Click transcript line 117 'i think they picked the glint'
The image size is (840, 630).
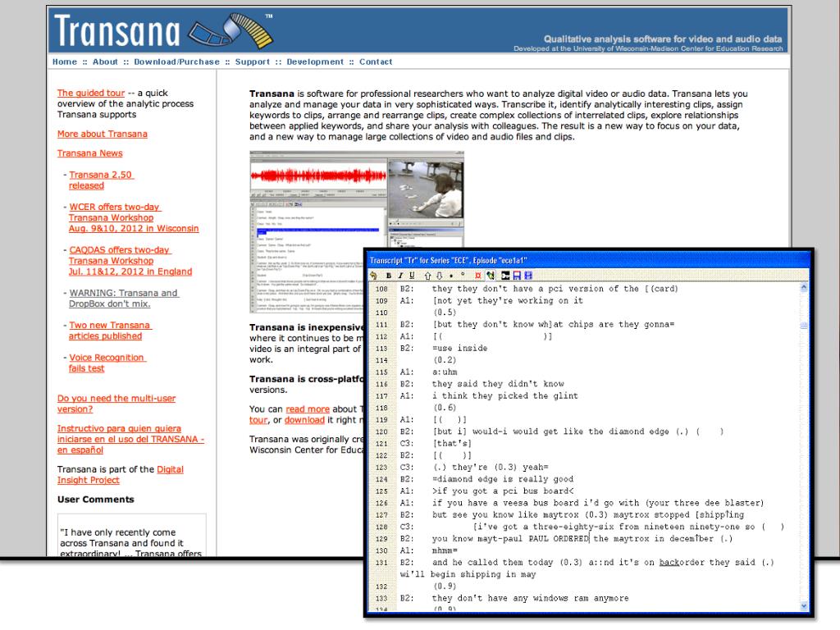coord(505,396)
